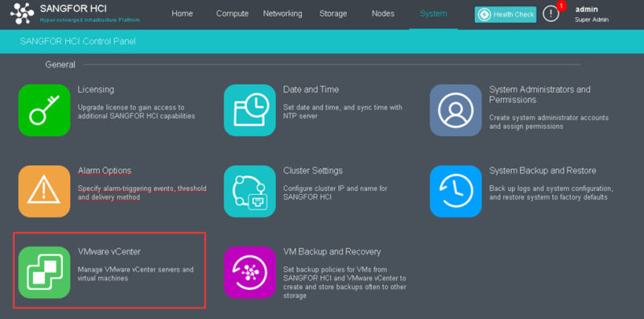Click 'Upgrade license to gain access' description
The image size is (644, 319).
(136, 111)
